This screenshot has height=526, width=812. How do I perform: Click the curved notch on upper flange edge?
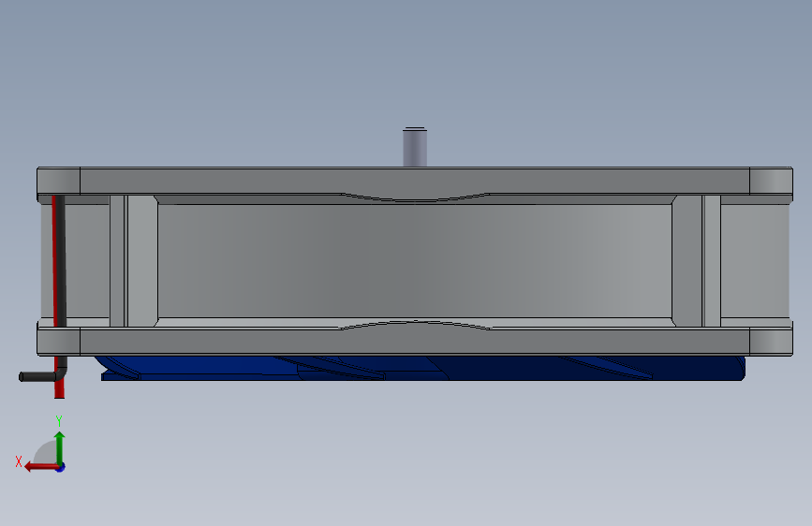pyautogui.click(x=415, y=197)
